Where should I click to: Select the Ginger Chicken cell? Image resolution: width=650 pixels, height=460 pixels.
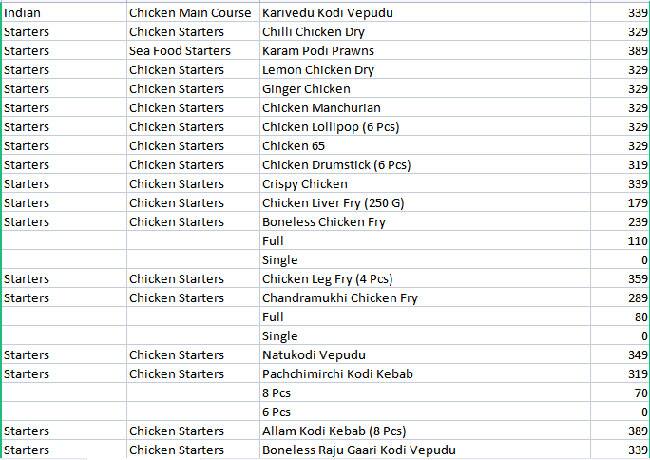point(306,89)
